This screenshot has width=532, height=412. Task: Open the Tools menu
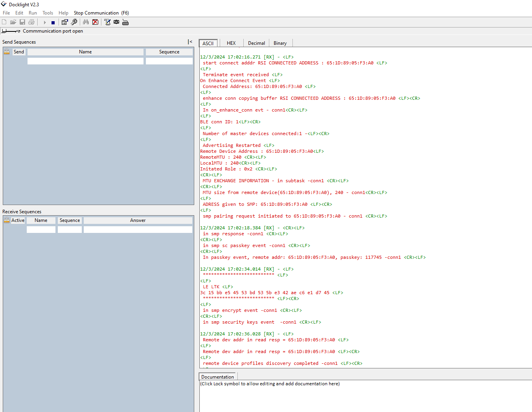pos(48,13)
